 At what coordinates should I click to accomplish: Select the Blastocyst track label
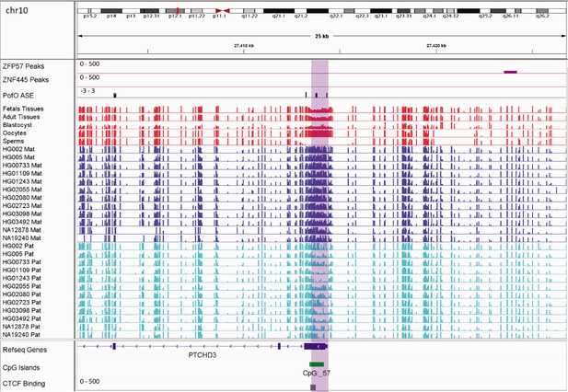click(x=17, y=125)
